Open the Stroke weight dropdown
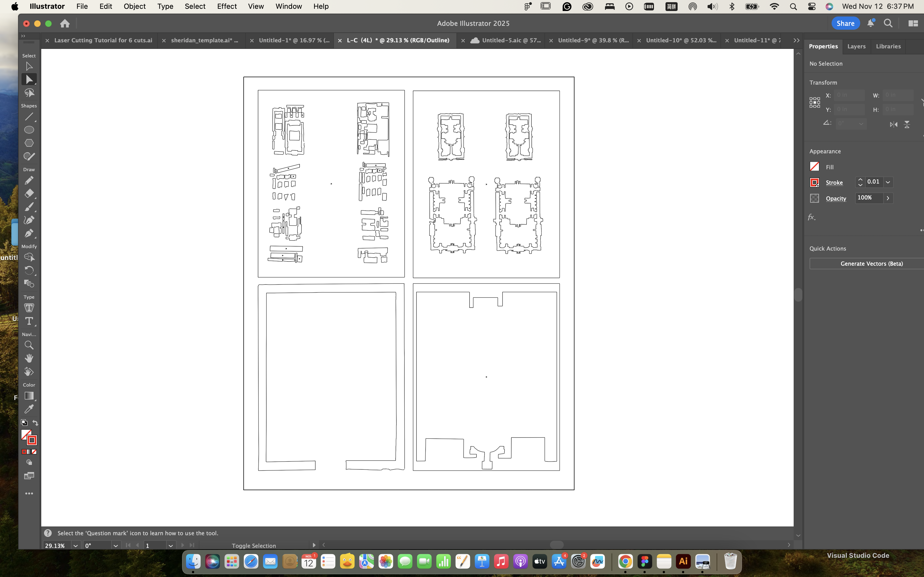 coord(888,182)
